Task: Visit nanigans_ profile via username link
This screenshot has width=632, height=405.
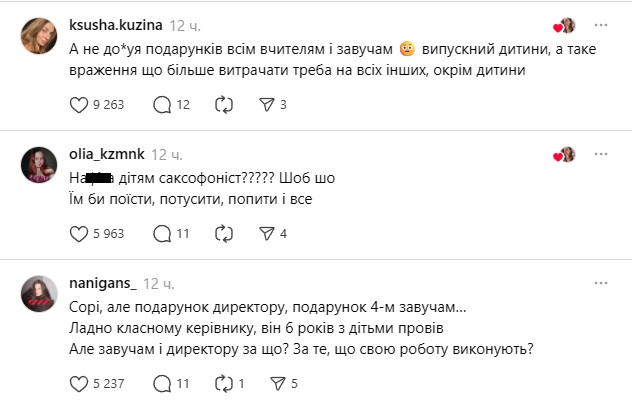Action: (x=102, y=284)
